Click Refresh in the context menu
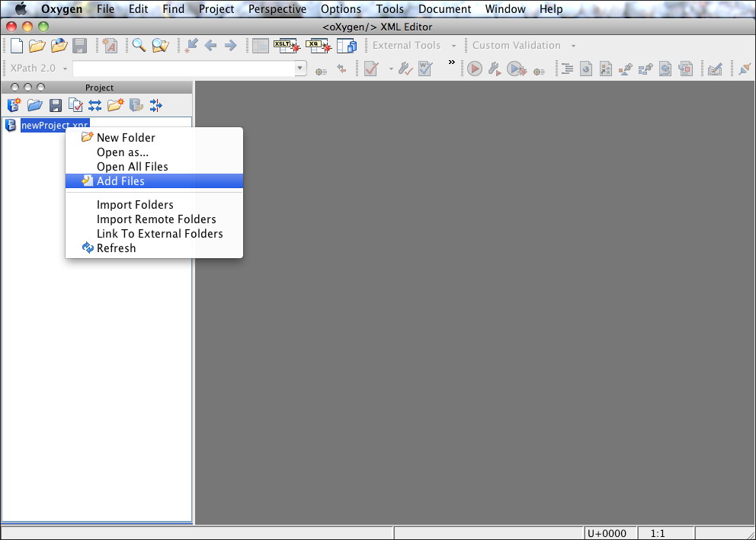Image resolution: width=756 pixels, height=540 pixels. (x=154, y=248)
